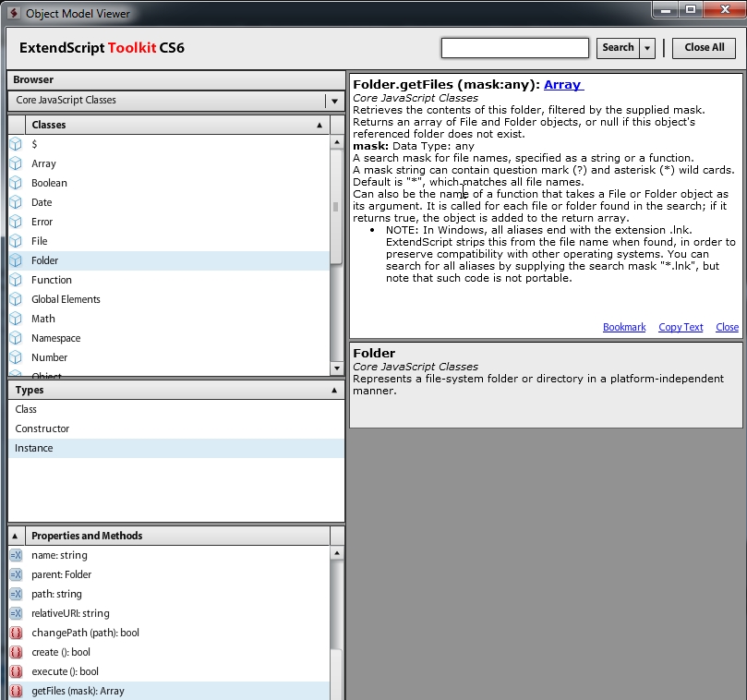Click method icon next to getFiles

coord(16,691)
